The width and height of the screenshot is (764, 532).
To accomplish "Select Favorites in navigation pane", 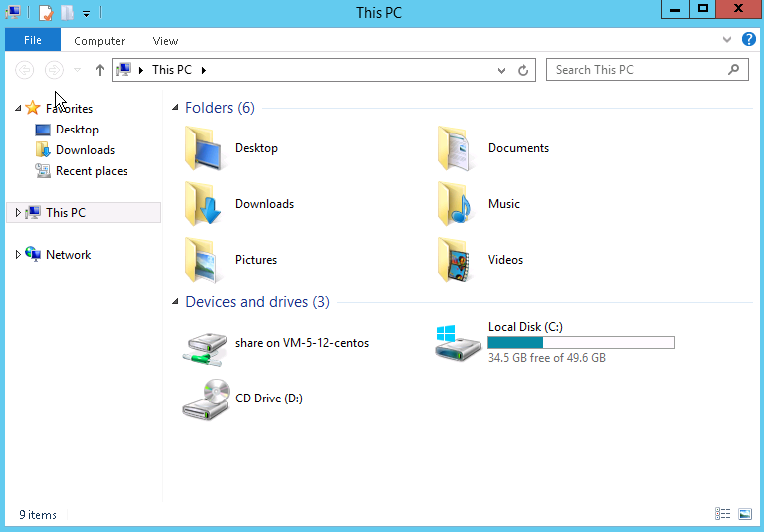I will (x=69, y=109).
